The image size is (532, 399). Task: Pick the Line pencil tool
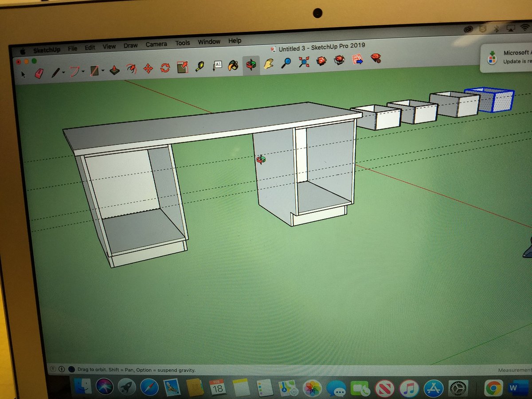point(55,72)
